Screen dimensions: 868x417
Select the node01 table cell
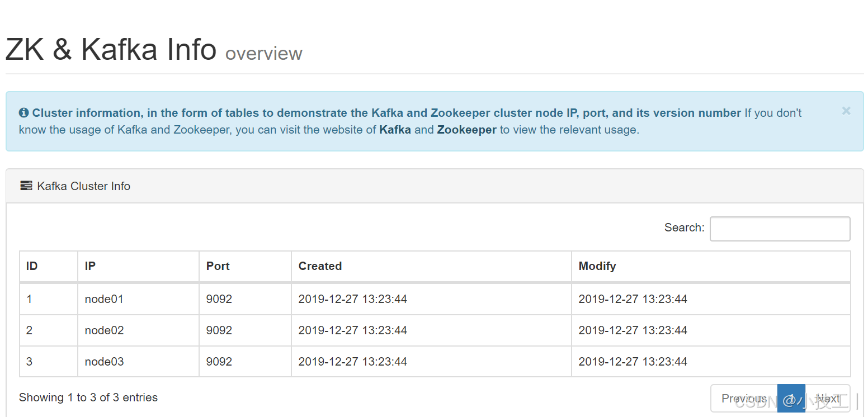point(138,299)
